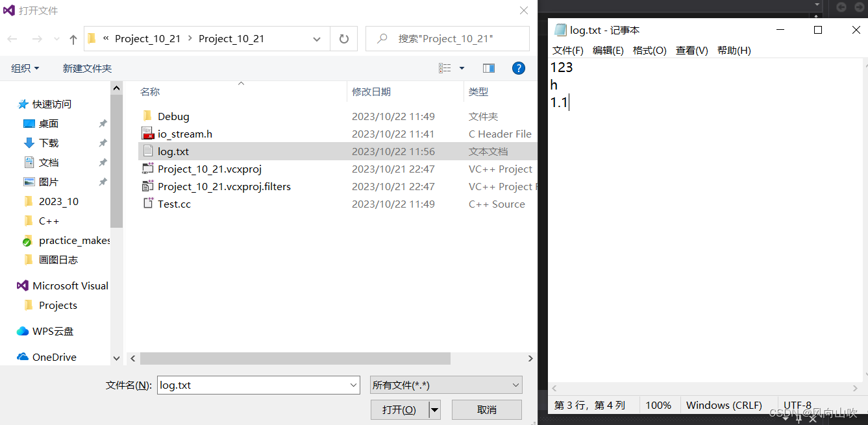Sort files by the 修改日期 column header

click(x=371, y=92)
